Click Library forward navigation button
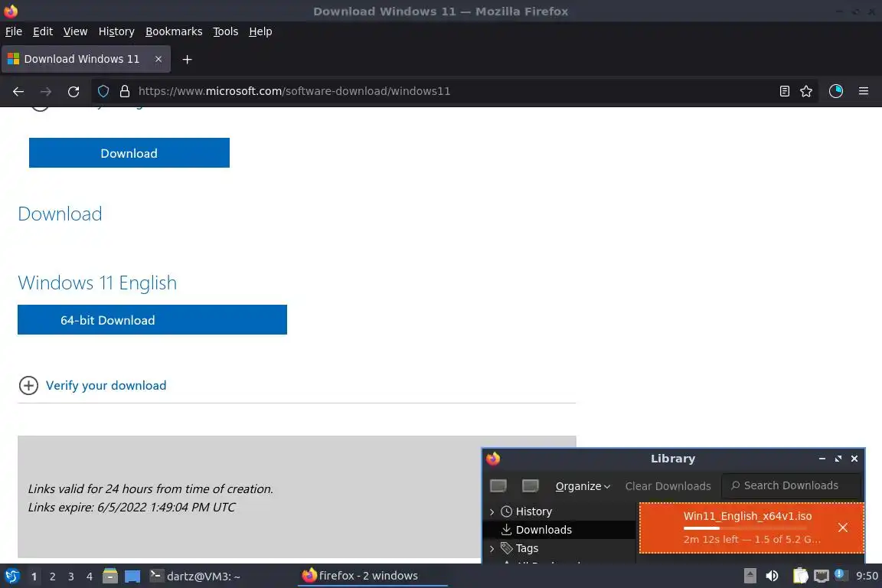Screen dimensions: 882x588 (531, 485)
